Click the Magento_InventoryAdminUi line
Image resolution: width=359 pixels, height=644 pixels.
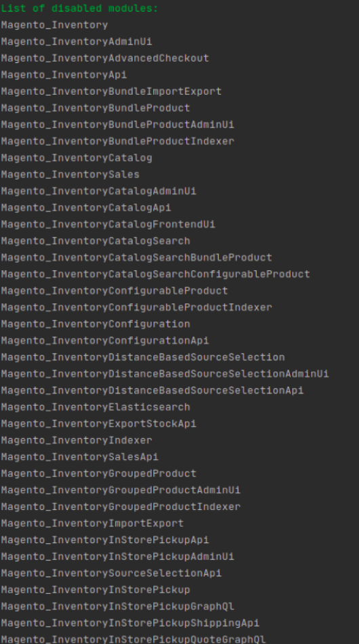(77, 41)
